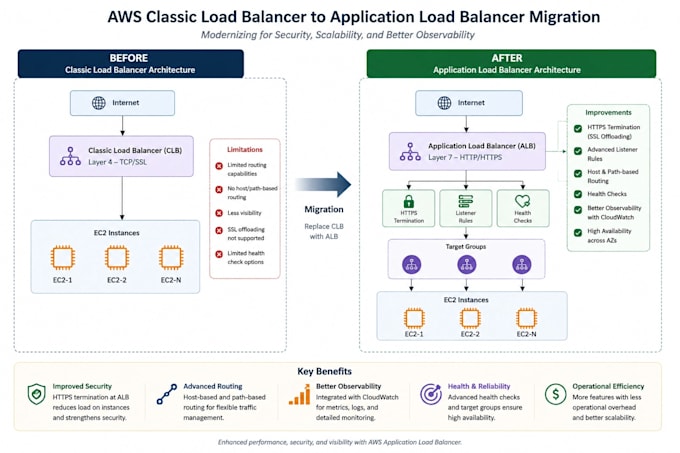Click the EC2-N chip icon in BEFORE panel
The width and height of the screenshot is (680, 453).
[x=171, y=257]
